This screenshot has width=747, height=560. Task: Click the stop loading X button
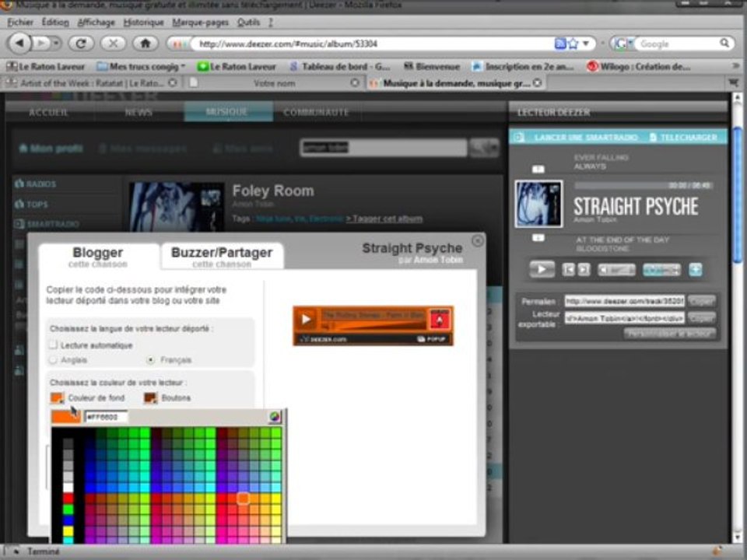click(x=113, y=44)
